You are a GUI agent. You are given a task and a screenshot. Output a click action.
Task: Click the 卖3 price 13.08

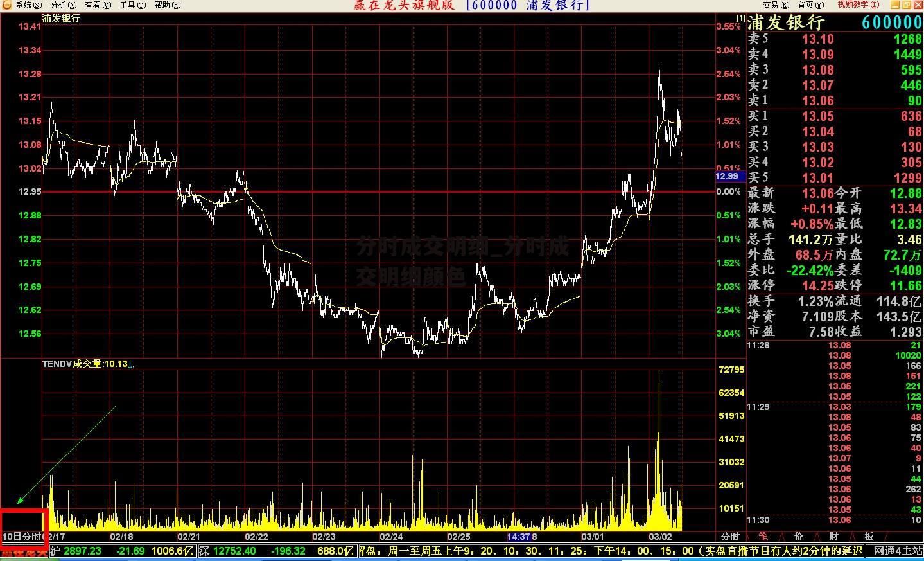click(x=817, y=70)
